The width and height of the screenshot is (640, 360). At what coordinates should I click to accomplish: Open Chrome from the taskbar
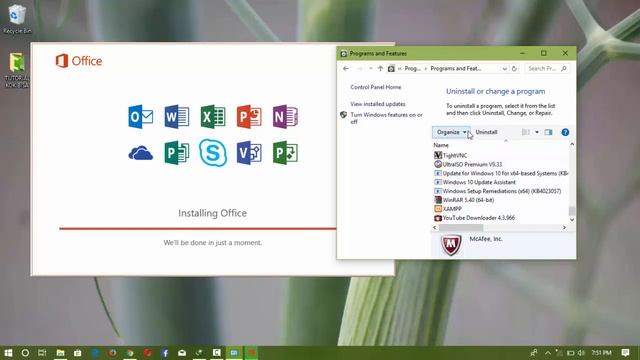130,353
